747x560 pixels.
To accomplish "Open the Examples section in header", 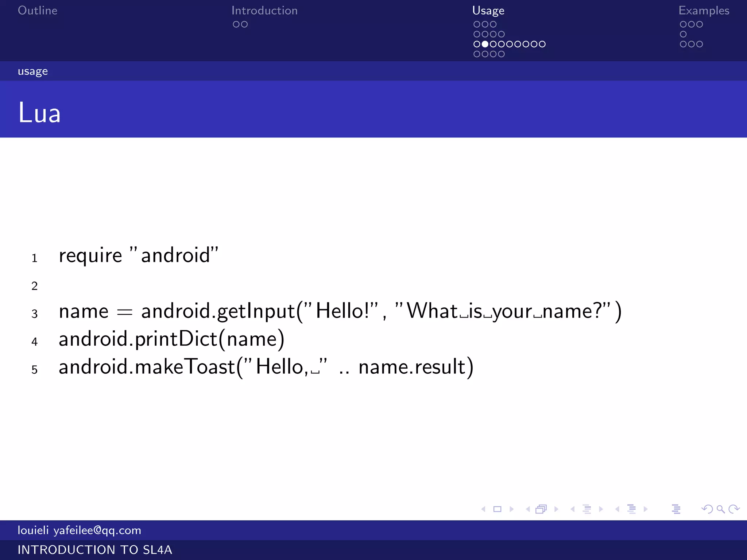I will click(x=704, y=11).
